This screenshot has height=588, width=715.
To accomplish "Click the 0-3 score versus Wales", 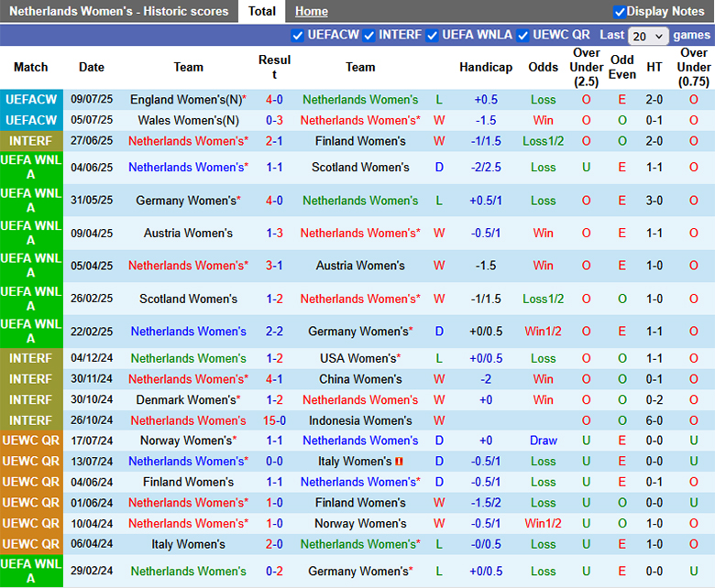I will click(x=274, y=120).
